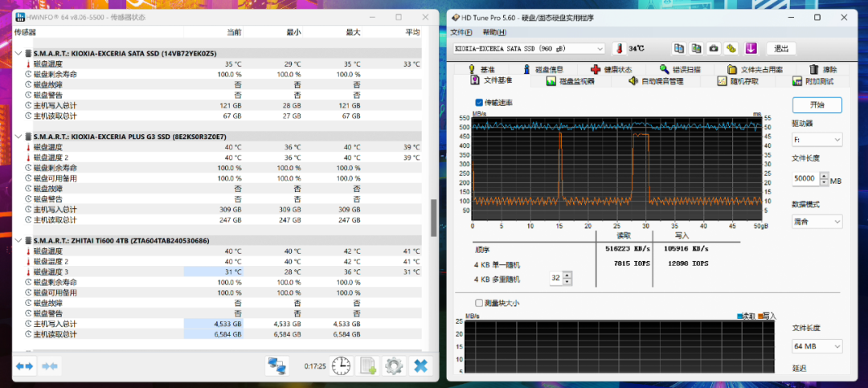Click the 最小 column header in HWiNFO

coord(293,32)
